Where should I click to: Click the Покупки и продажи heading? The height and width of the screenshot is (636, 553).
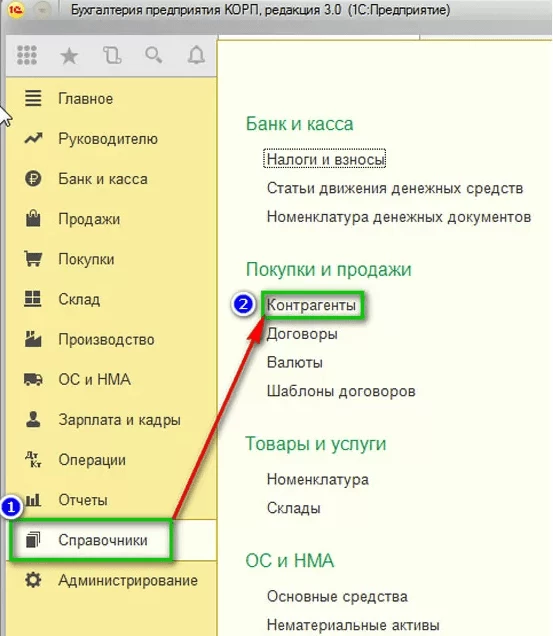(x=329, y=270)
